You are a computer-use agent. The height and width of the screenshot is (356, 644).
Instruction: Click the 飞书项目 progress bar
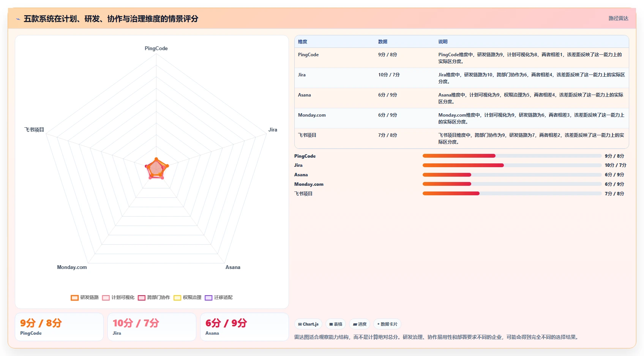[x=512, y=193]
